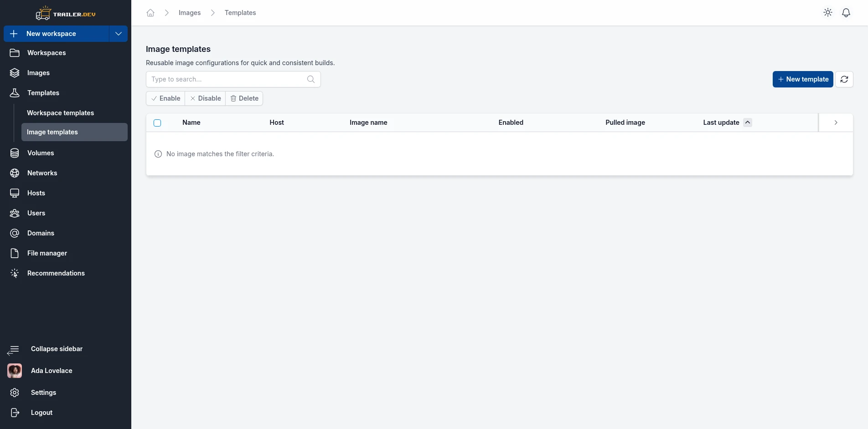Select Image templates submenu item
868x429 pixels.
pyautogui.click(x=74, y=132)
